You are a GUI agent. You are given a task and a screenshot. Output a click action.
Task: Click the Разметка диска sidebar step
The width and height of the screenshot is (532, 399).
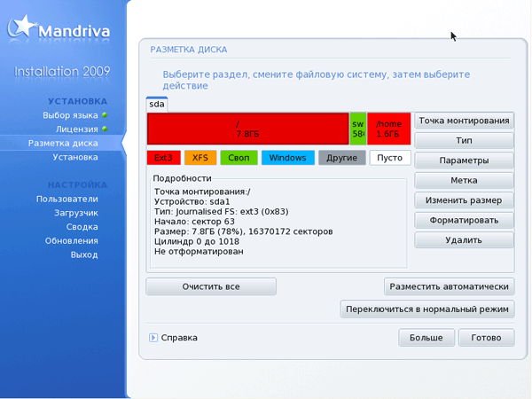[63, 143]
